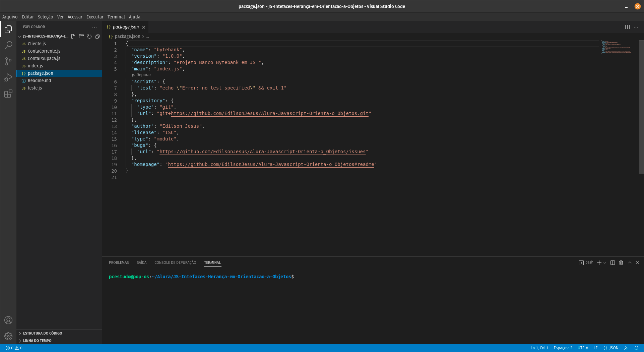Follow the homepage readme URL link
The width and height of the screenshot is (644, 352).
[271, 165]
